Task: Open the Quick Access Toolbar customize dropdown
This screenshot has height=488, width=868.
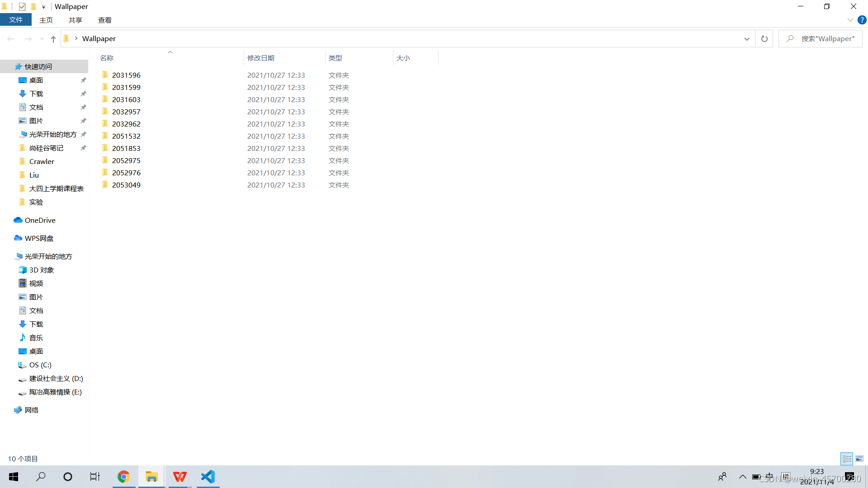Action: (43, 7)
